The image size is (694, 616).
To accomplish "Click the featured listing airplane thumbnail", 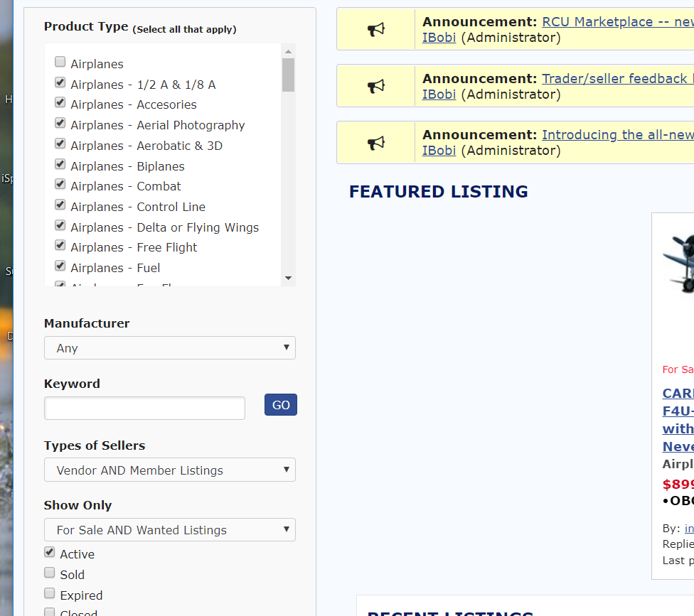I will (x=678, y=261).
